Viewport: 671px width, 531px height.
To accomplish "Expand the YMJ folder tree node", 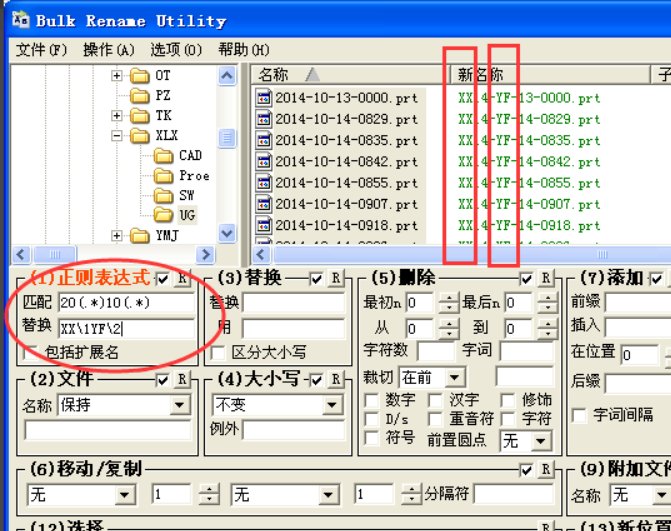I will point(116,236).
